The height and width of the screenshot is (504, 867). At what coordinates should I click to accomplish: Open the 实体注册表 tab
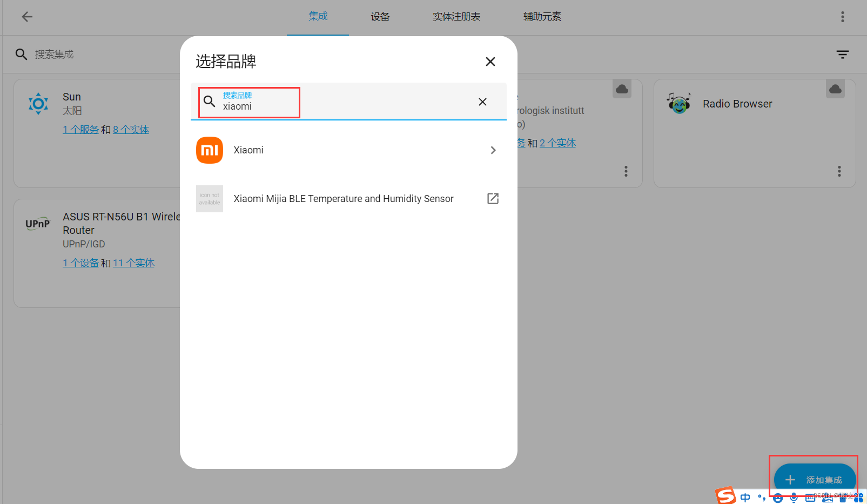(x=456, y=17)
